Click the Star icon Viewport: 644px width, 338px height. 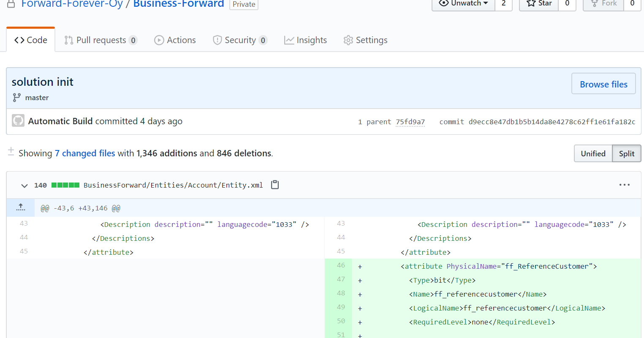tap(531, 3)
